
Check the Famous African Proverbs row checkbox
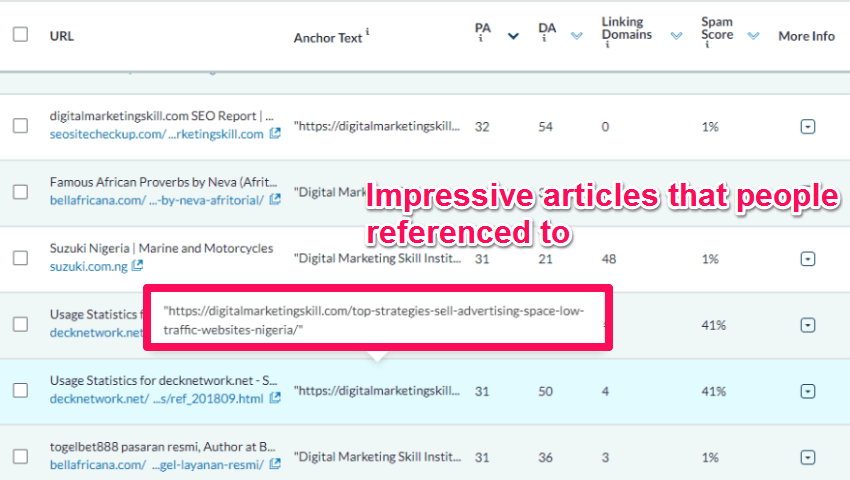tap(21, 192)
